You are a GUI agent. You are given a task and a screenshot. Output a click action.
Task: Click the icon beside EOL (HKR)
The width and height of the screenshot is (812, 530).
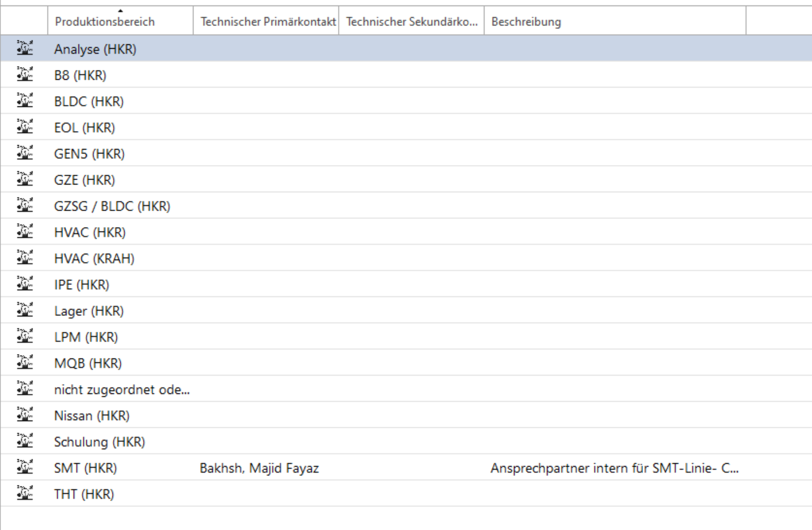(25, 126)
